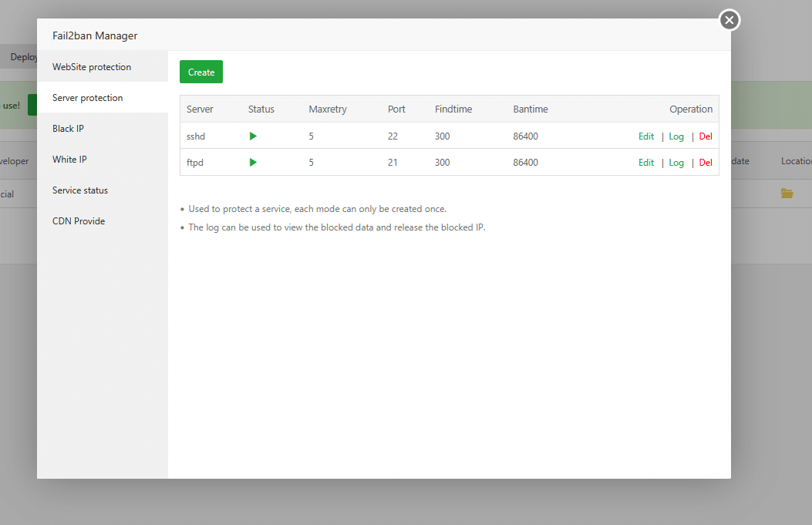Select Server protection tab
The image size is (812, 525).
coord(103,98)
